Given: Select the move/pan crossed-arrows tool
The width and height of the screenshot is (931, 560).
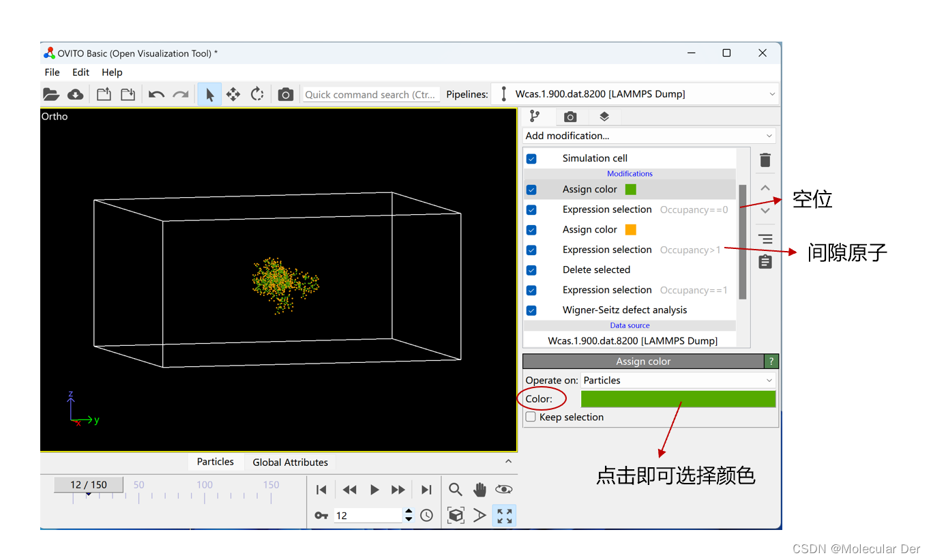Looking at the screenshot, I should tap(233, 94).
